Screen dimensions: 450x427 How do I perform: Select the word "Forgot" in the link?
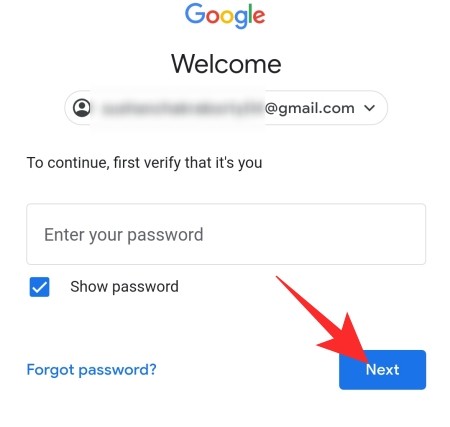pyautogui.click(x=50, y=370)
